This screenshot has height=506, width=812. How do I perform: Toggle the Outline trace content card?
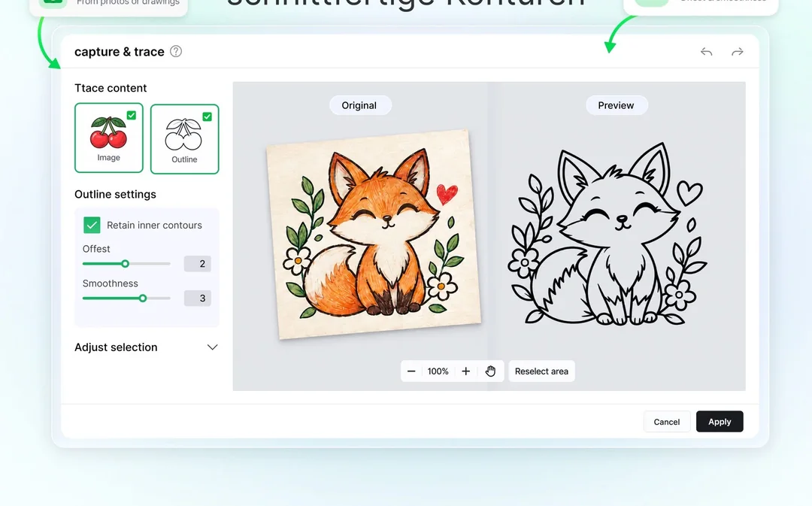click(x=184, y=139)
